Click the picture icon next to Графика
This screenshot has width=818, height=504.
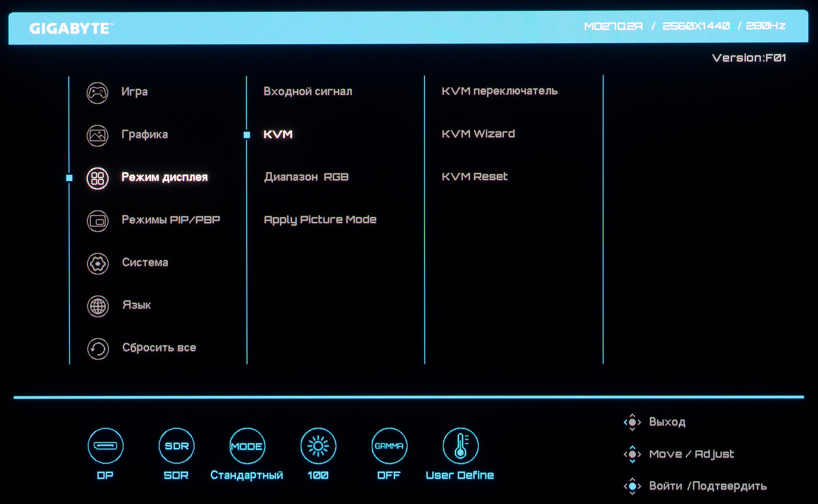(x=98, y=136)
